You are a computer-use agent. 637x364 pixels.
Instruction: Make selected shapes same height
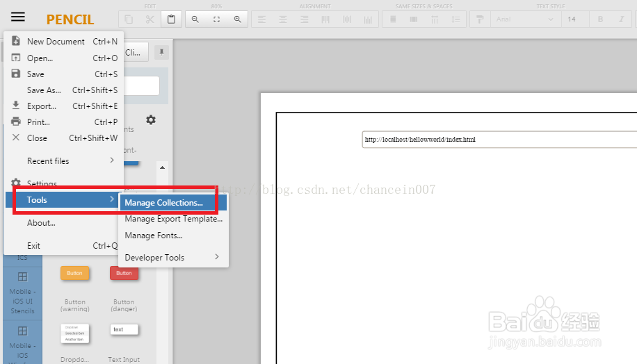(414, 19)
